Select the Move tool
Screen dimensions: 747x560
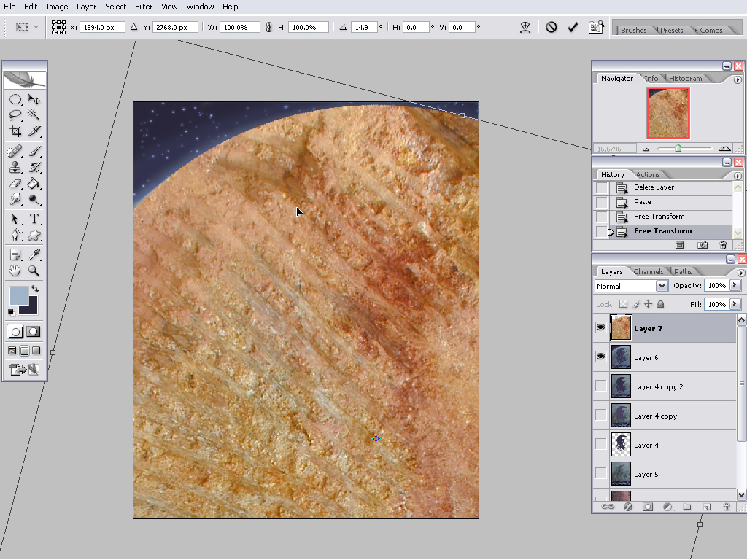coord(34,99)
